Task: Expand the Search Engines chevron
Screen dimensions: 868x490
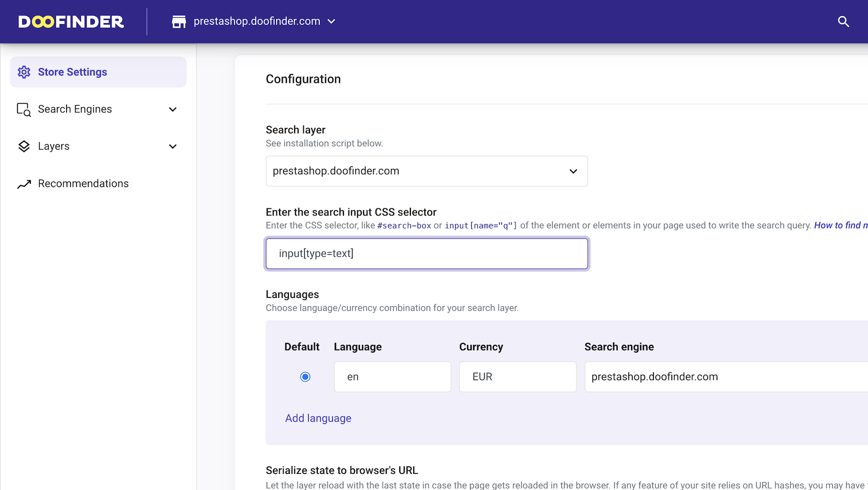Action: (173, 109)
